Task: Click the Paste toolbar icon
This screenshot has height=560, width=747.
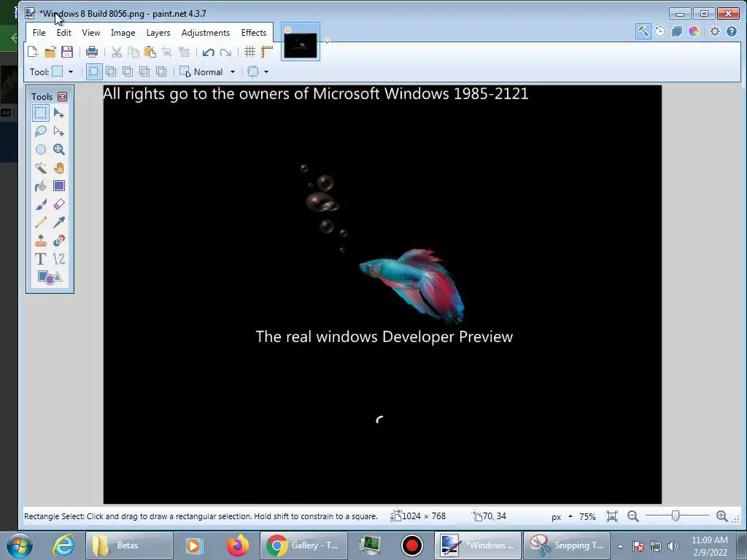Action: point(150,52)
